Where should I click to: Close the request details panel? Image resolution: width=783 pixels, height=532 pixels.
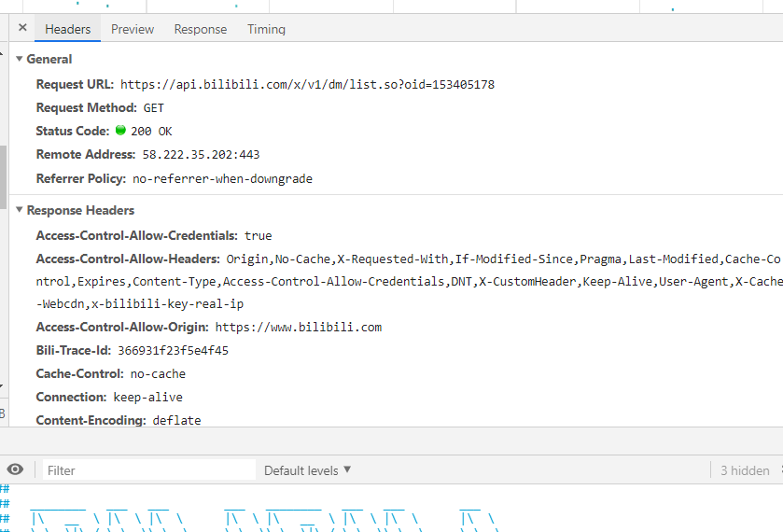[22, 27]
